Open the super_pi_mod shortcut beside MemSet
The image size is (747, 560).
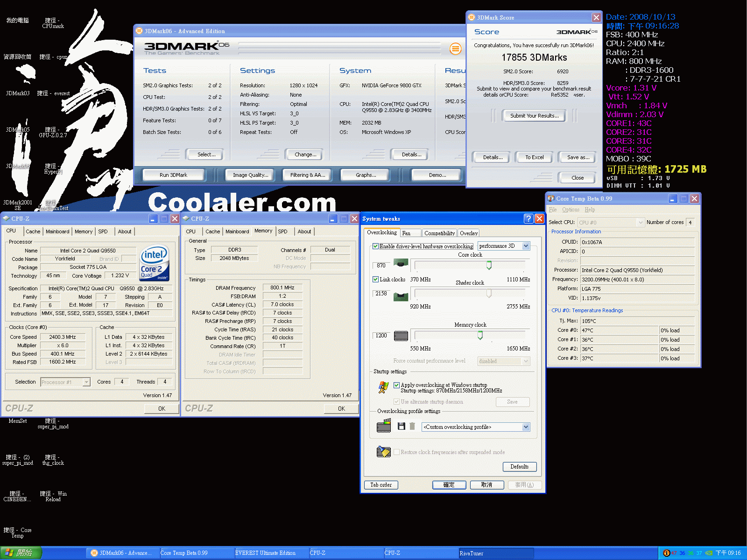coord(53,424)
